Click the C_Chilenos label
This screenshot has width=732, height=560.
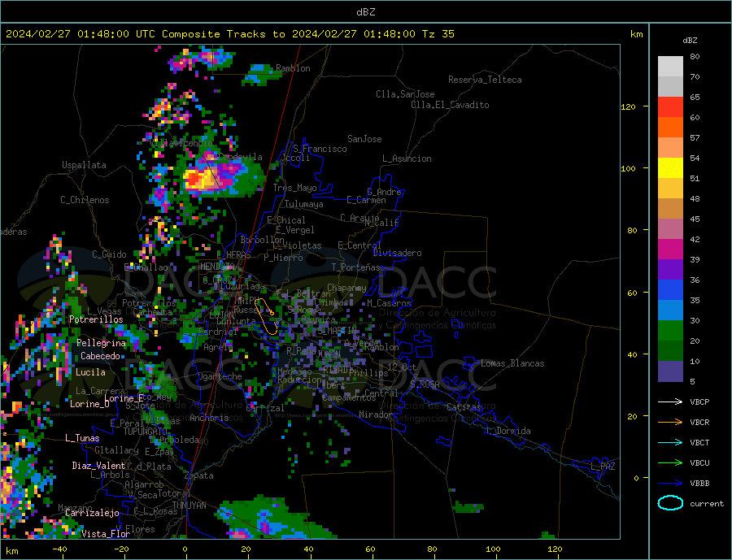[85, 200]
